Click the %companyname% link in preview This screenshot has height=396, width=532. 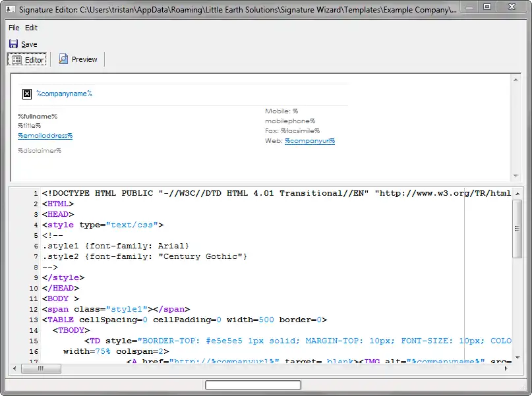[65, 94]
